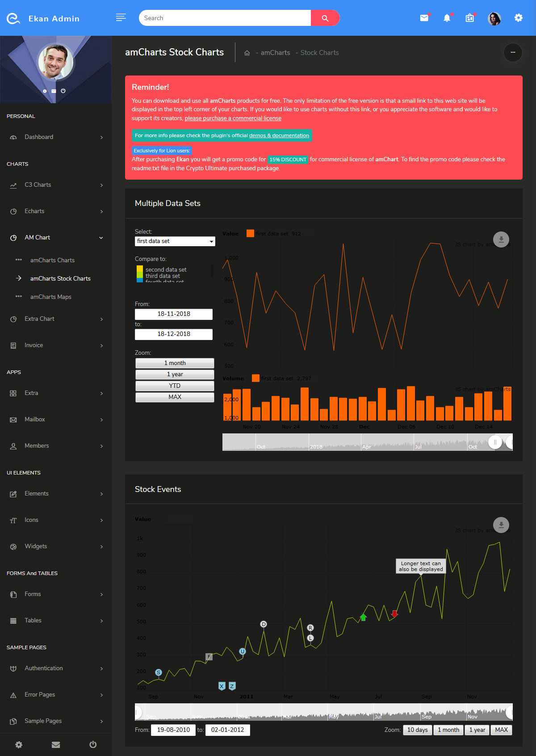Open the user avatar in top bar

tap(494, 18)
